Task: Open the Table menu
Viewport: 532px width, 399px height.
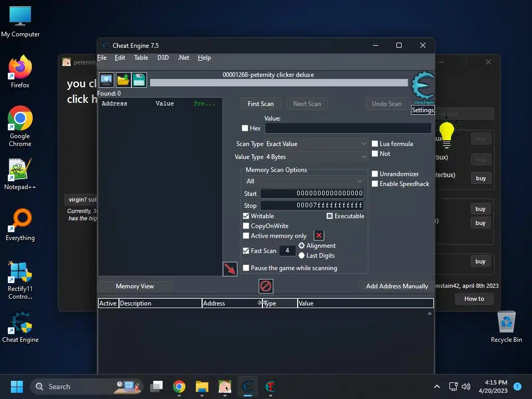Action: pos(141,58)
